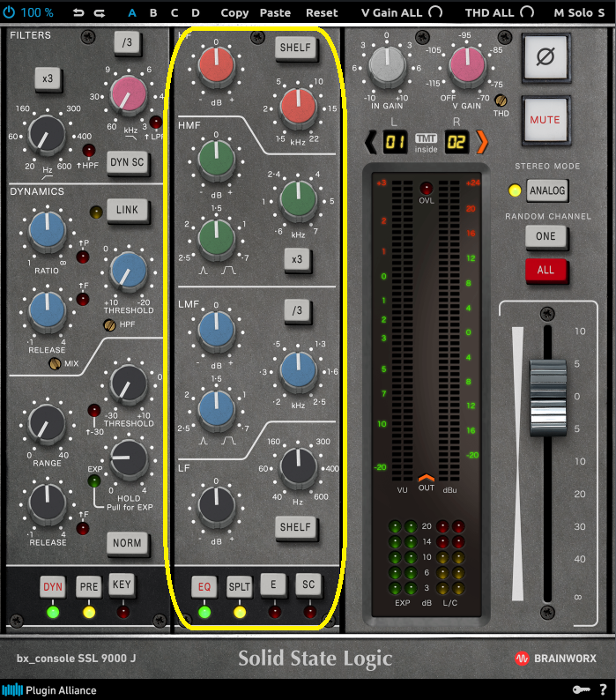Screen dimensions: 616x700
Task: Click the undo arrow icon
Action: pyautogui.click(x=78, y=13)
